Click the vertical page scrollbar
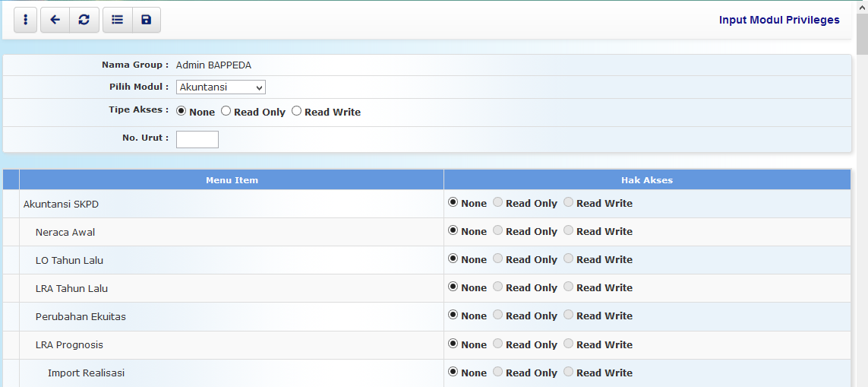868x387 pixels. pos(862,190)
